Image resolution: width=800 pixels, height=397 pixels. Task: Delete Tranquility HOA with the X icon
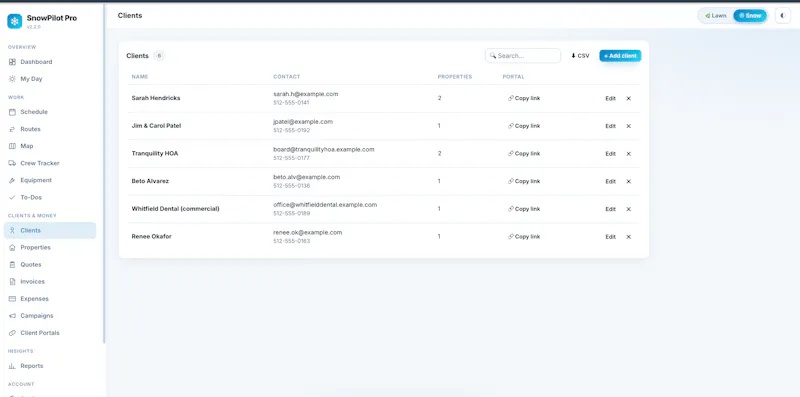click(629, 154)
